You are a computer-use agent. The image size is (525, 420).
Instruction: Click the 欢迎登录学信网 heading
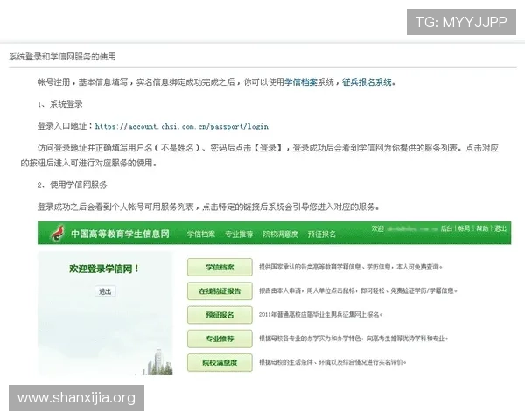click(x=104, y=269)
